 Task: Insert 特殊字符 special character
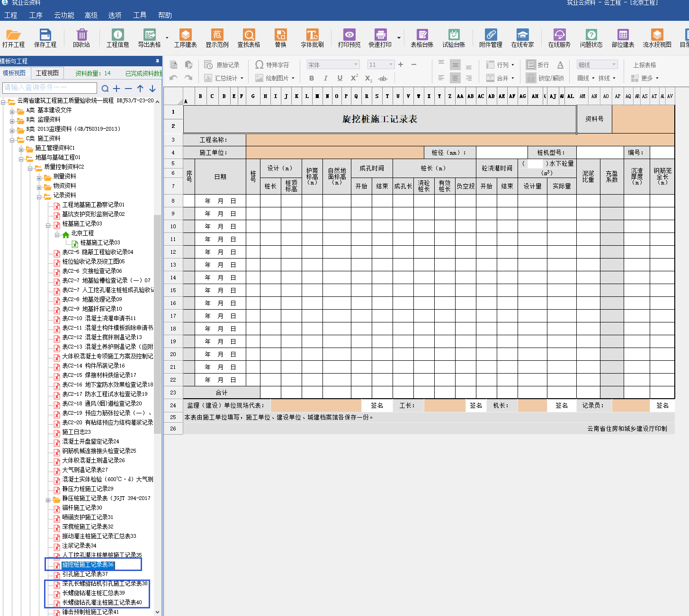[272, 65]
